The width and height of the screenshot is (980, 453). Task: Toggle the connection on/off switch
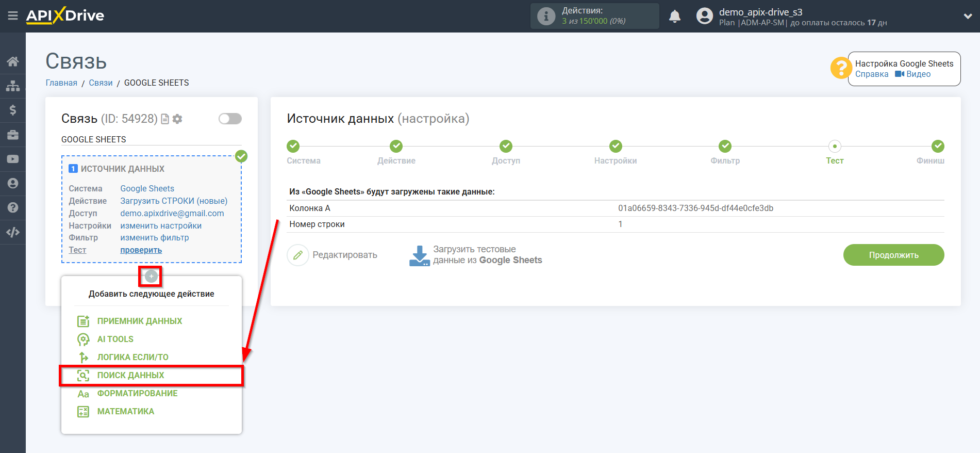[x=230, y=119]
